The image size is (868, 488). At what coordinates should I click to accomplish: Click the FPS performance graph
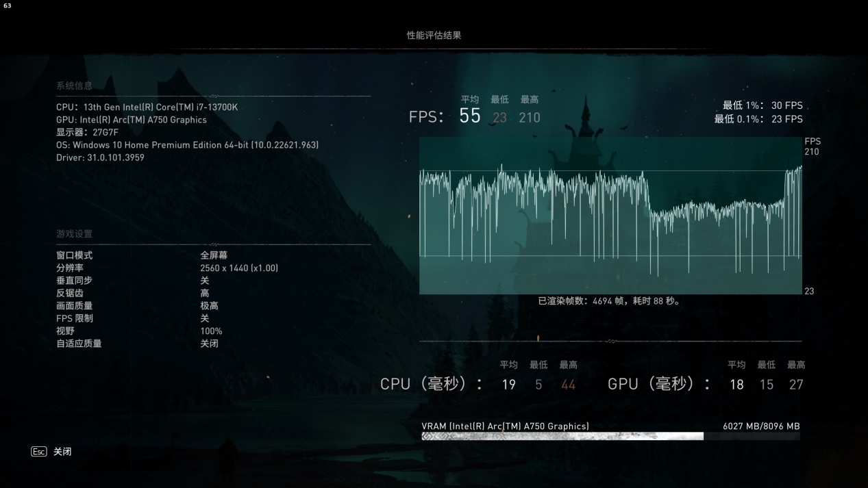coord(610,216)
